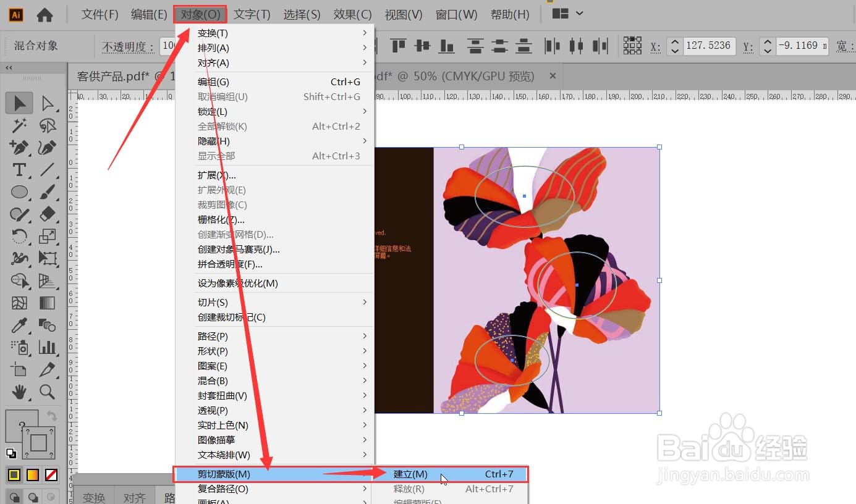Select the Perspective Grid tool

(48, 280)
